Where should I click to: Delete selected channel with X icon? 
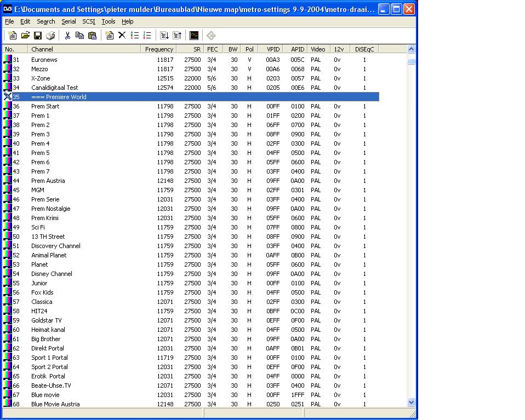click(122, 35)
